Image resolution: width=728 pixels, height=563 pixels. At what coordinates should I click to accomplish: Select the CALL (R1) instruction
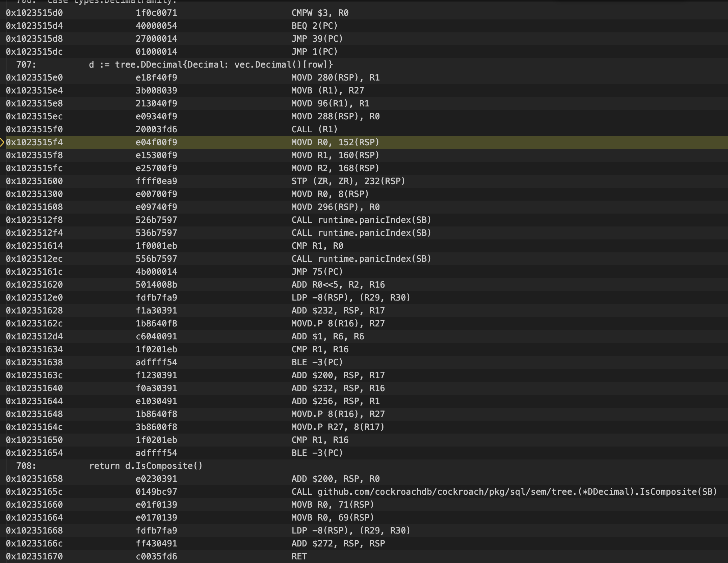pos(314,129)
